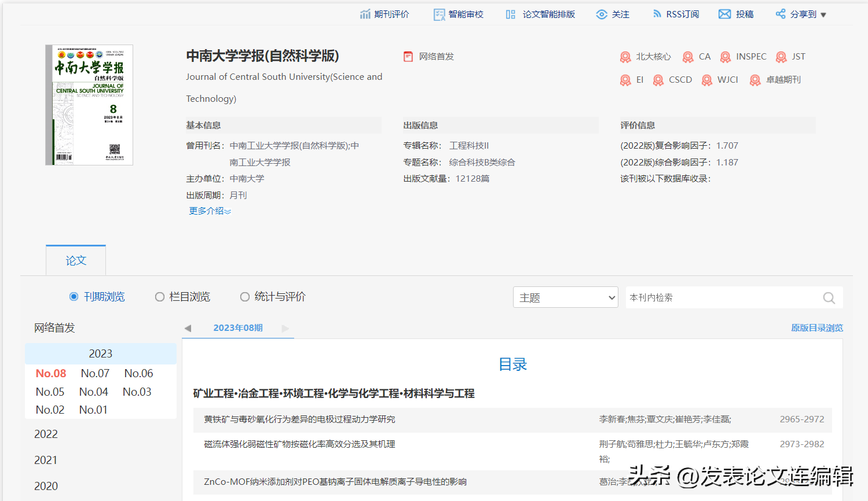
Task: Click the 网络首发 icon beside journal title
Action: tap(408, 56)
